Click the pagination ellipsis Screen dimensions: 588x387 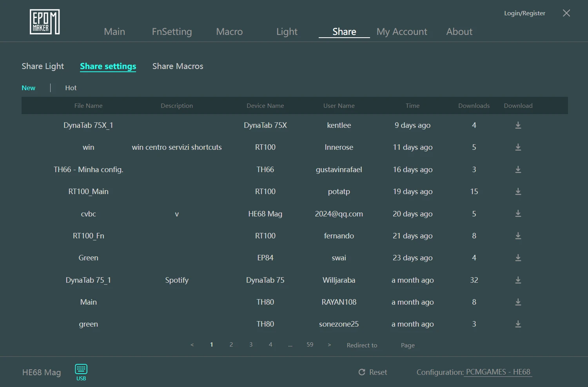click(290, 345)
